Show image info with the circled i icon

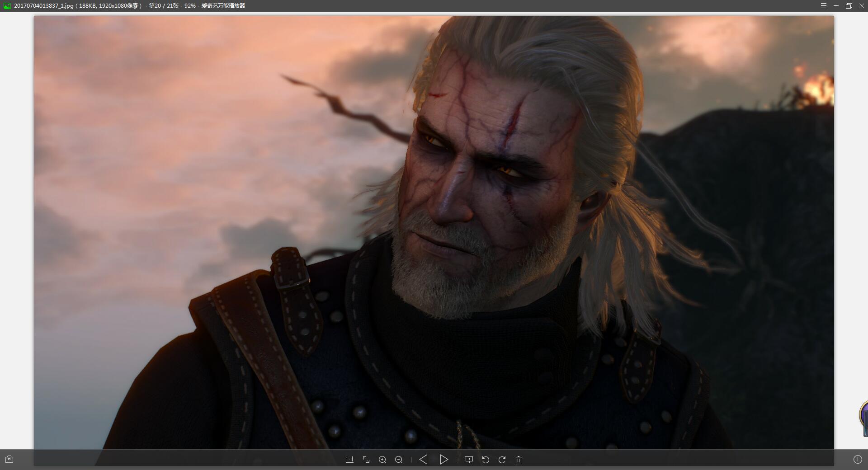[858, 460]
